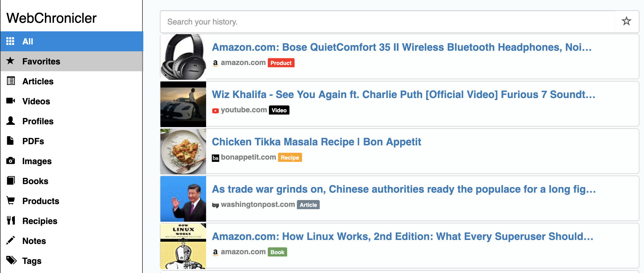
Task: Click the How Linux Works book thumbnail
Action: click(x=183, y=246)
